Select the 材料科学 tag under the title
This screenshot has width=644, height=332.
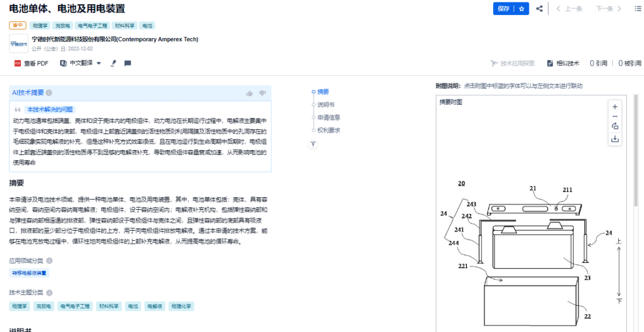pyautogui.click(x=123, y=26)
